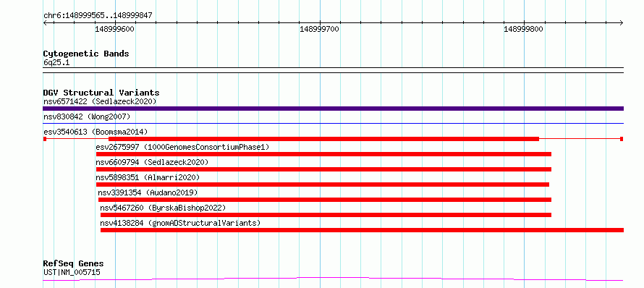Click the 148999600 ruler position label
This screenshot has height=288, width=644.
click(114, 29)
